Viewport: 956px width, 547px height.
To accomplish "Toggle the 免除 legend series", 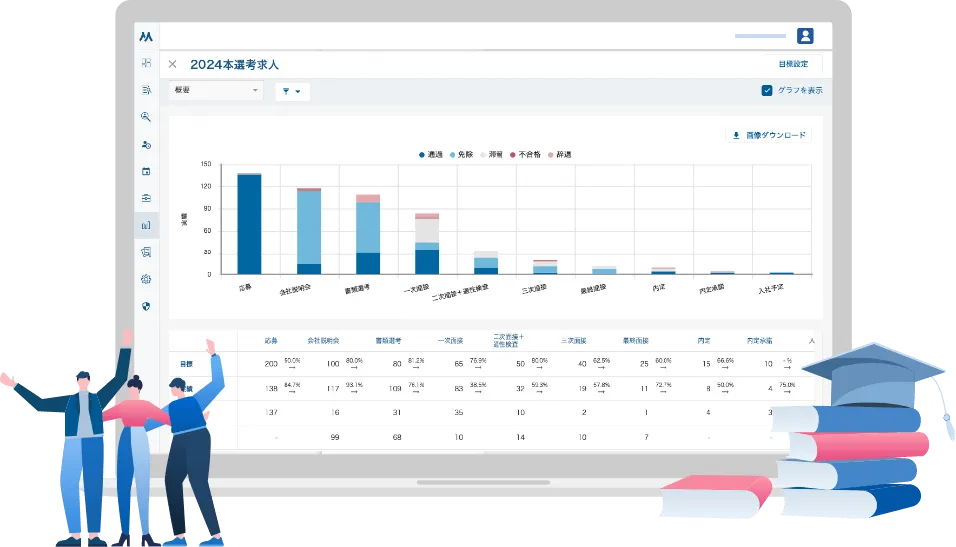I will tap(461, 155).
